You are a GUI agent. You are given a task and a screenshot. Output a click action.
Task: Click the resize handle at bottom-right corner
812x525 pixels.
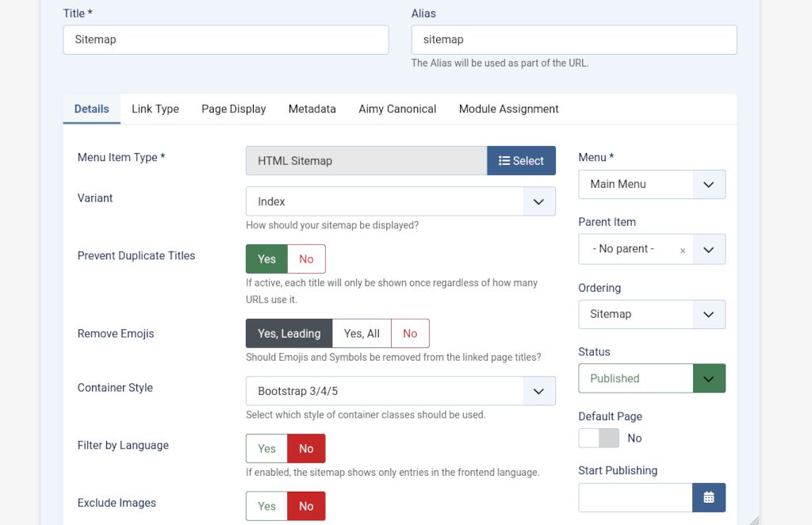pyautogui.click(x=755, y=519)
